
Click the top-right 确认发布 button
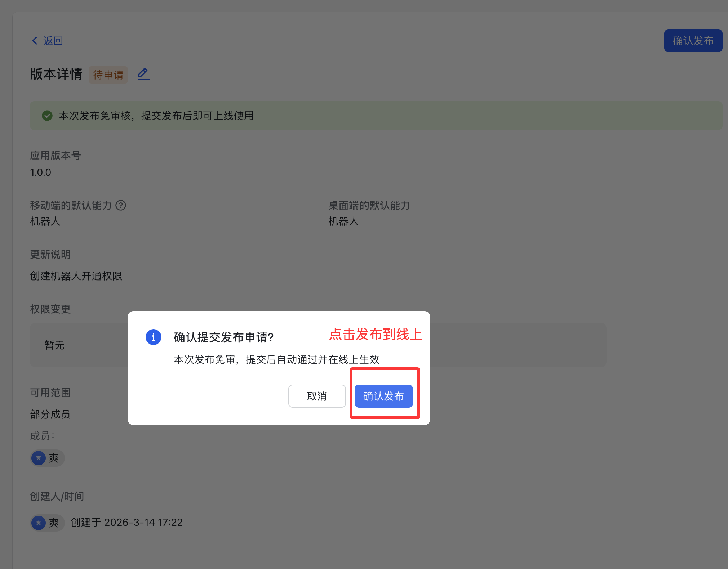tap(693, 40)
